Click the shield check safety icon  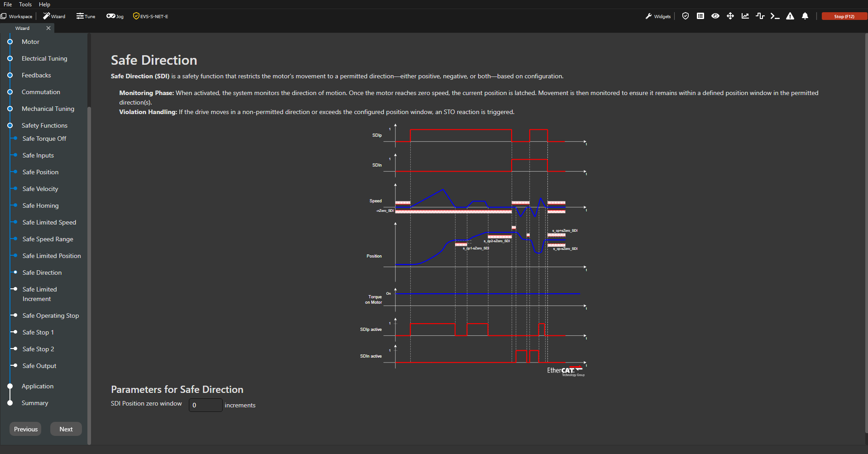686,16
